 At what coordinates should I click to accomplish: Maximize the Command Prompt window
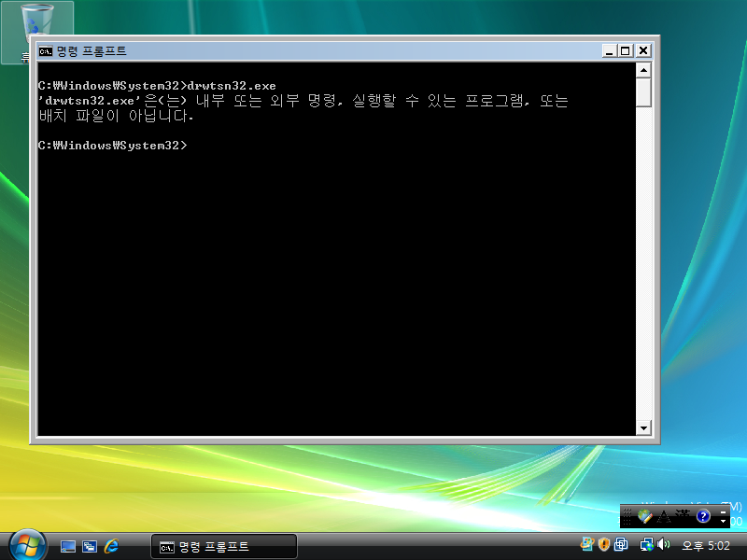626,51
